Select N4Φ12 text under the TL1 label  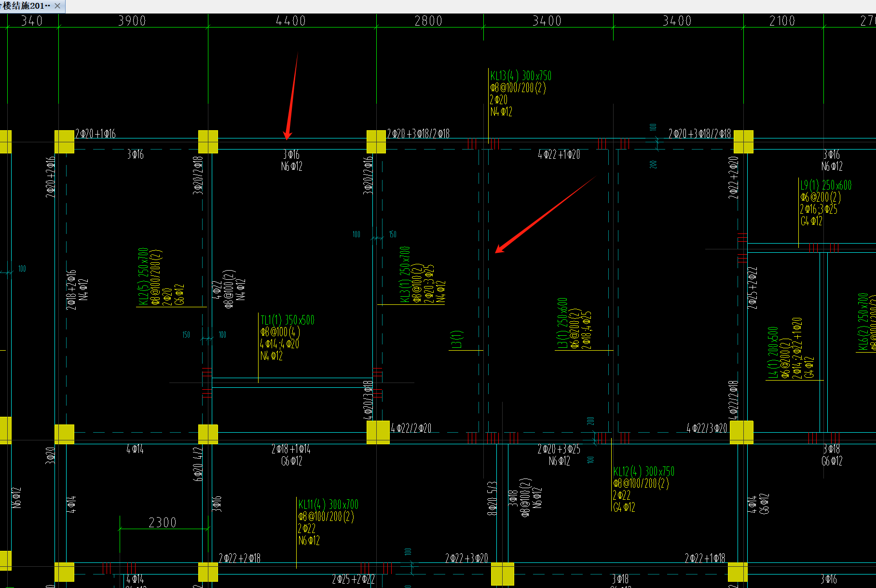[x=272, y=356]
